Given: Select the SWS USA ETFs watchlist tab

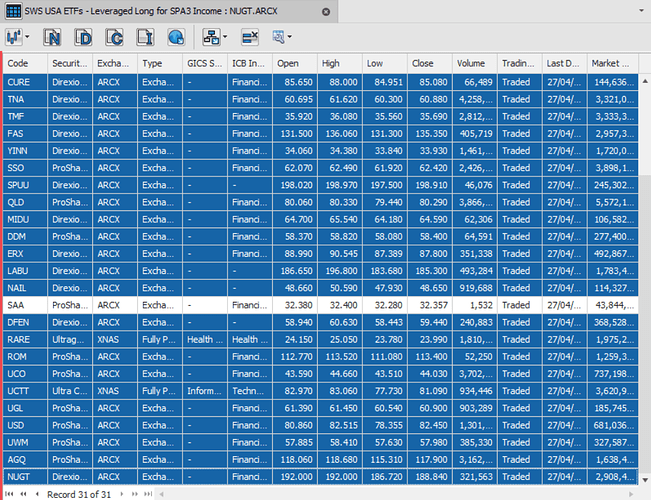Looking at the screenshot, I should (x=169, y=11).
